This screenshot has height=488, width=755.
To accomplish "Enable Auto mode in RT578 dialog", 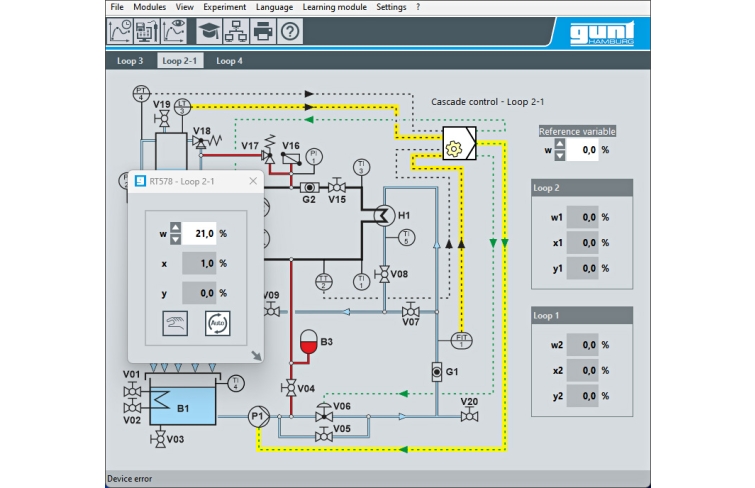I will [217, 323].
